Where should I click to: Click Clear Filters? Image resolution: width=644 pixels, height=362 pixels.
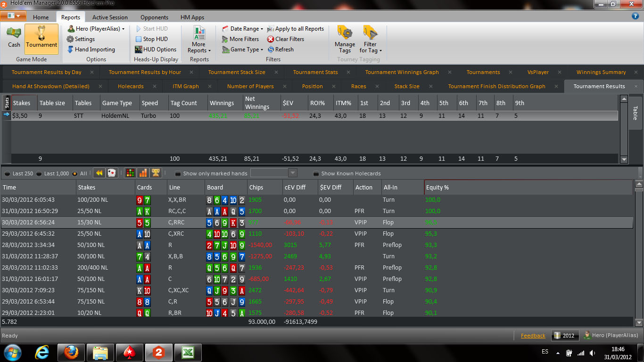286,39
